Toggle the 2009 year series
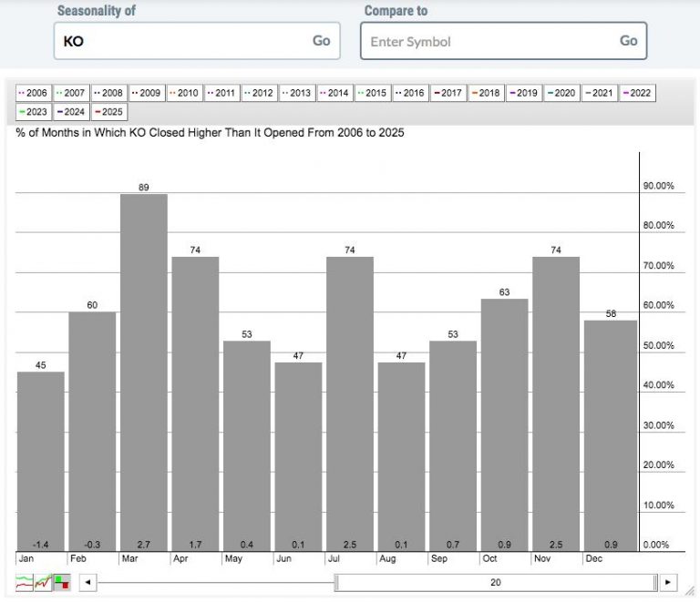 (148, 93)
